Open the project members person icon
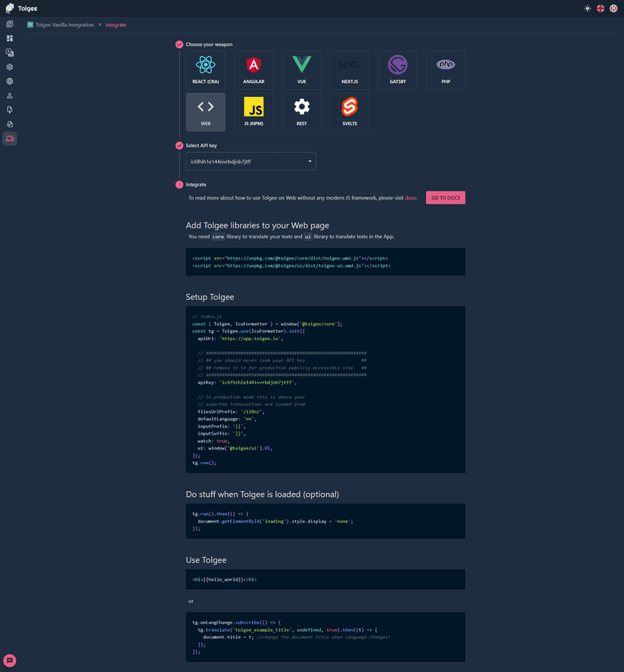This screenshot has height=672, width=624. (10, 96)
